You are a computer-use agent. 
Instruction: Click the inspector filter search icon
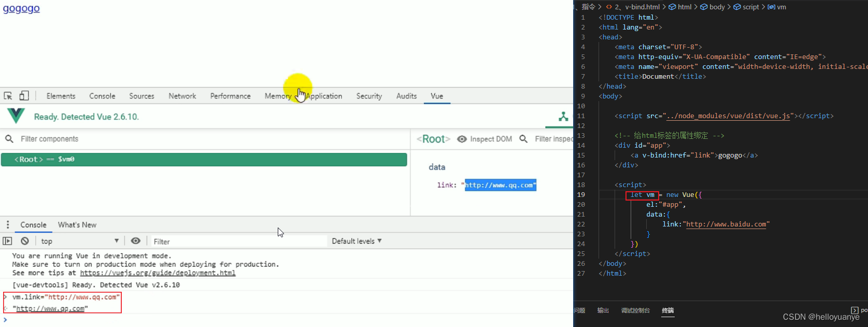point(523,139)
